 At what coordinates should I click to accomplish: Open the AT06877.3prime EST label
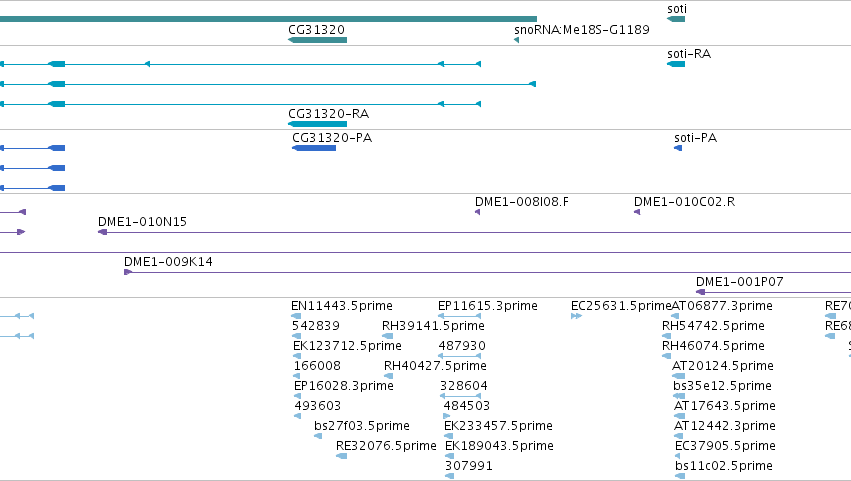[722, 306]
